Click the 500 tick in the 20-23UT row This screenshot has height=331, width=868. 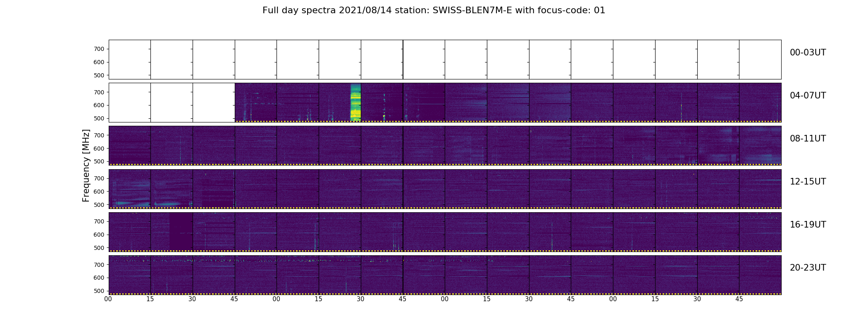pyautogui.click(x=99, y=291)
